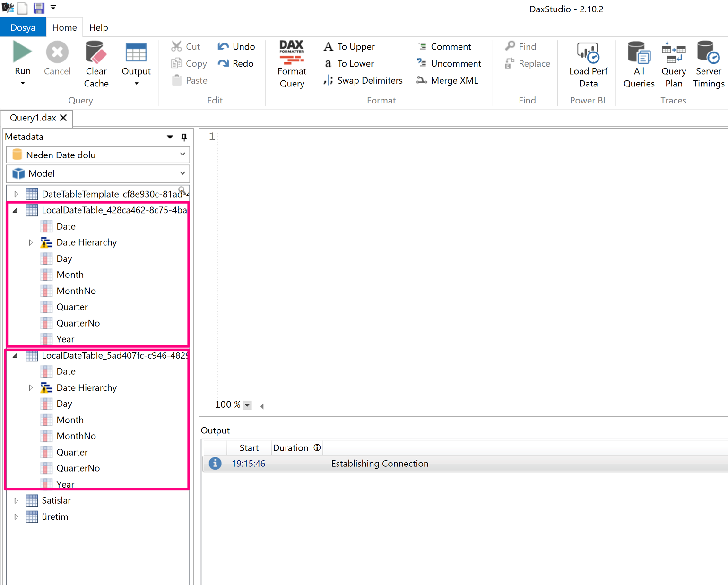Image resolution: width=728 pixels, height=585 pixels.
Task: Select the DateTableTemplate table name
Action: (x=114, y=194)
